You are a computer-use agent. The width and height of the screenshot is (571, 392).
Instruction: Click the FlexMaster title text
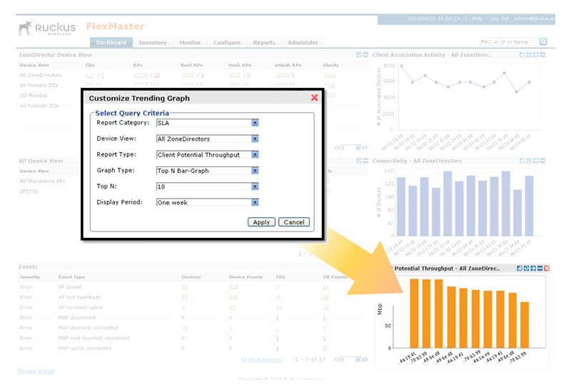115,26
